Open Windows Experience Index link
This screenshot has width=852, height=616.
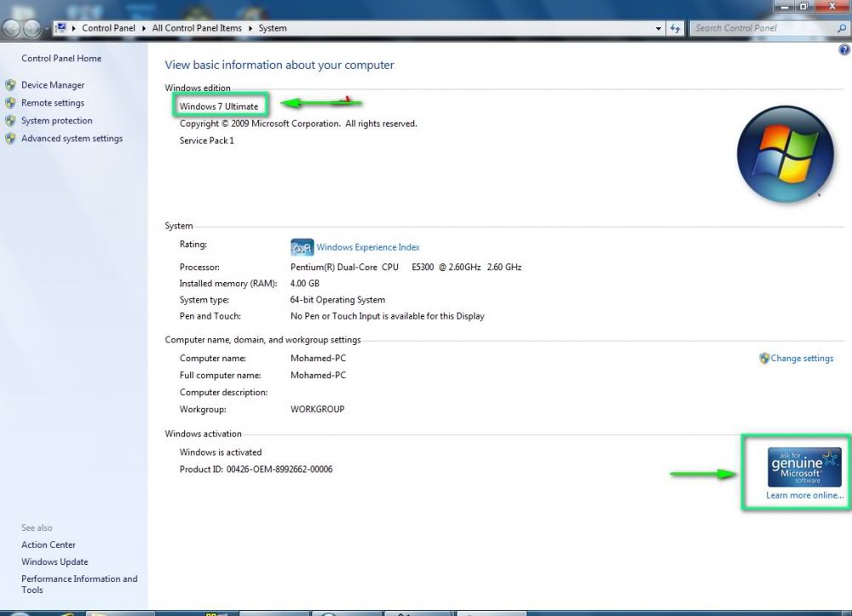coord(368,247)
